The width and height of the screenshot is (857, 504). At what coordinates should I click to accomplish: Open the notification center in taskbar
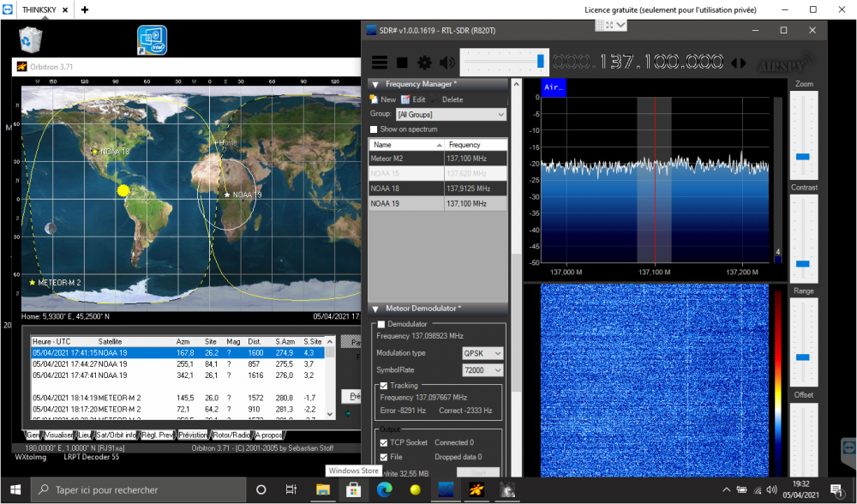pyautogui.click(x=836, y=489)
